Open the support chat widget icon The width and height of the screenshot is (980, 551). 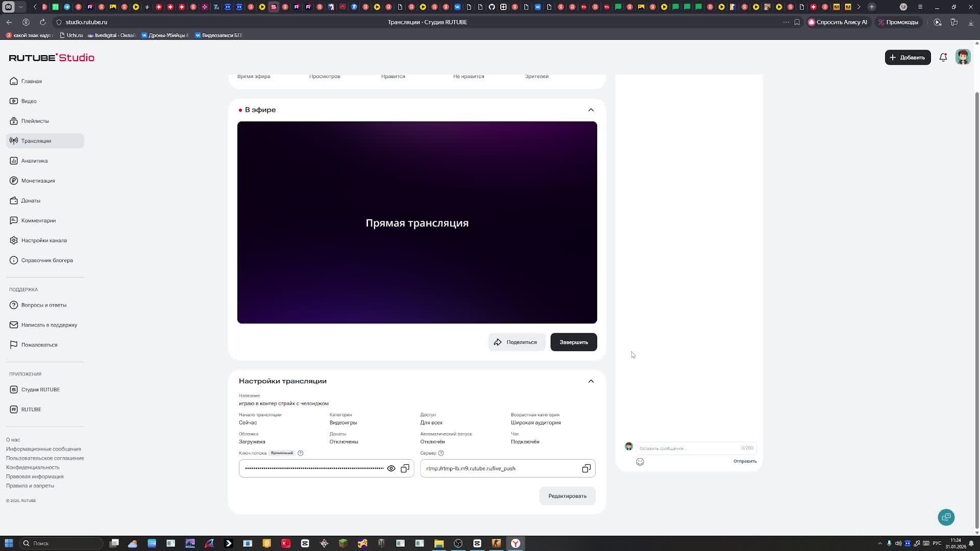[x=946, y=517]
